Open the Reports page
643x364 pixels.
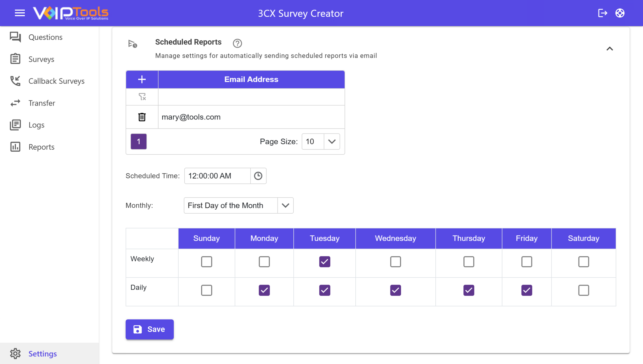coord(41,147)
